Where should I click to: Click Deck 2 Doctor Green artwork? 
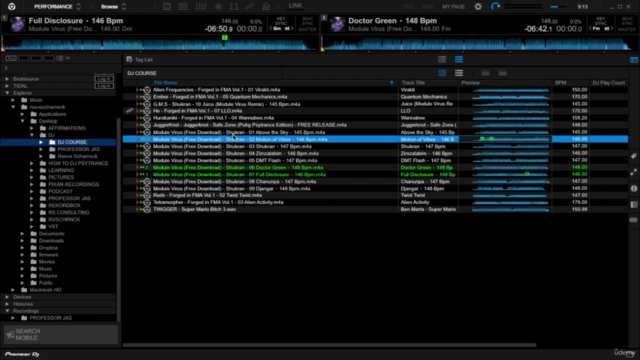click(x=338, y=24)
